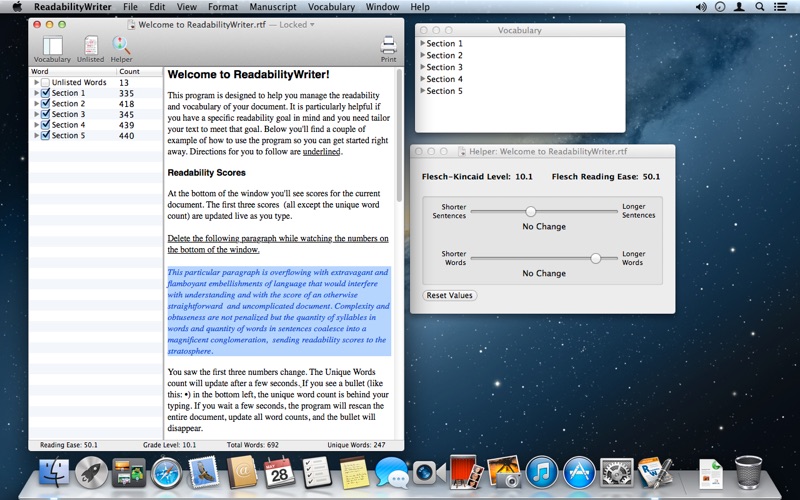Uncheck the Section 4 checkbox in sidebar
This screenshot has width=800, height=500.
click(45, 124)
